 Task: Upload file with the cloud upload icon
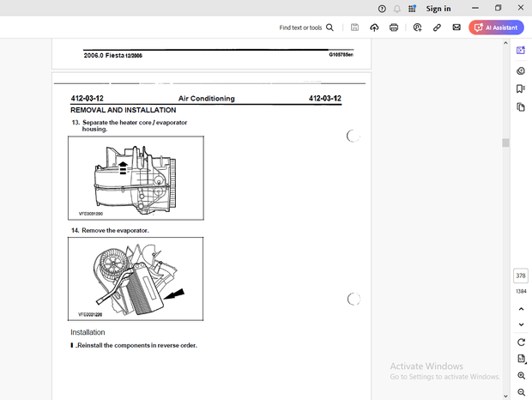374,27
